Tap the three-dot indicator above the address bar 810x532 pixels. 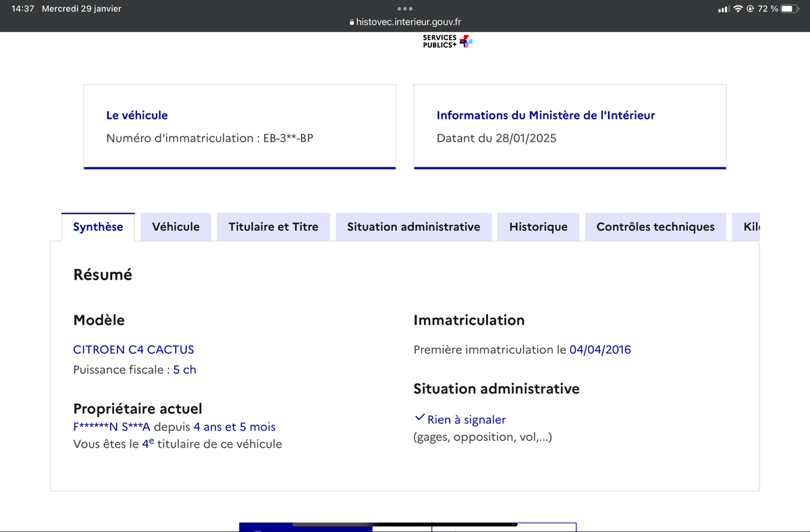(404, 9)
